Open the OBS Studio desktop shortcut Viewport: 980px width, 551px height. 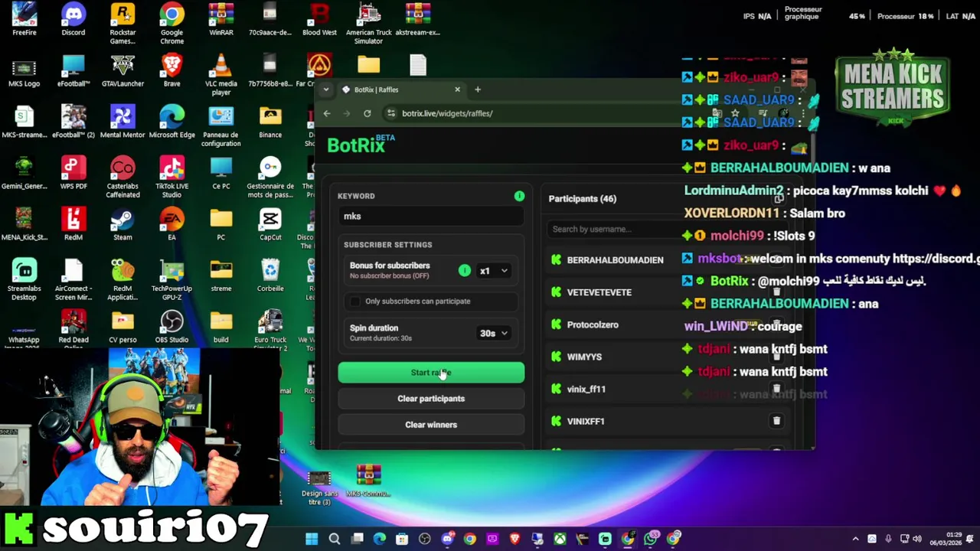[x=171, y=328]
